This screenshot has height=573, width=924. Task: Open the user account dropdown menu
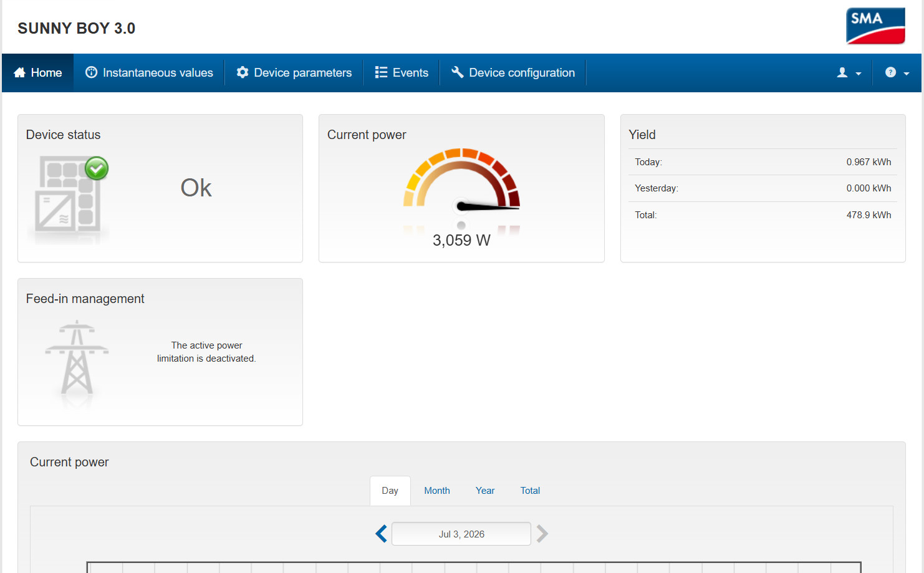click(849, 73)
